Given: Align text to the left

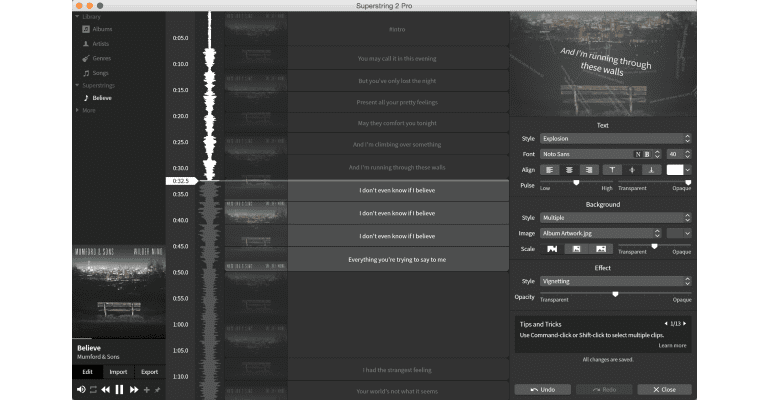Looking at the screenshot, I should [551, 170].
